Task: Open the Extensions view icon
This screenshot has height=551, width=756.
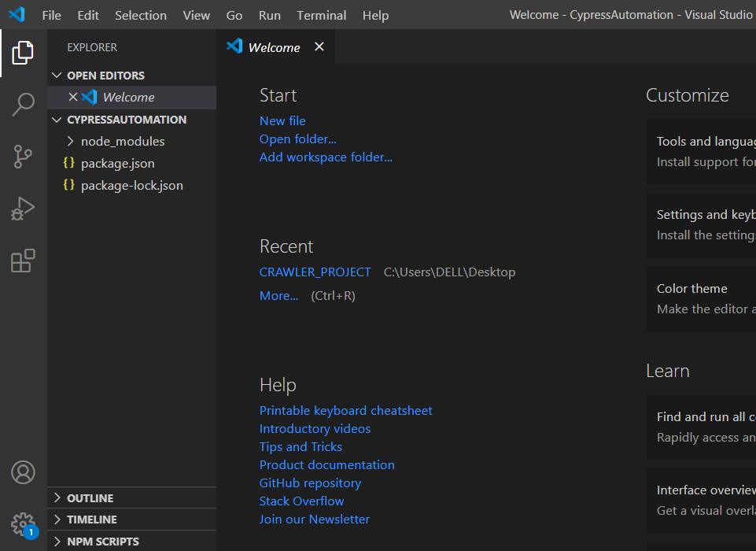Action: pyautogui.click(x=23, y=261)
